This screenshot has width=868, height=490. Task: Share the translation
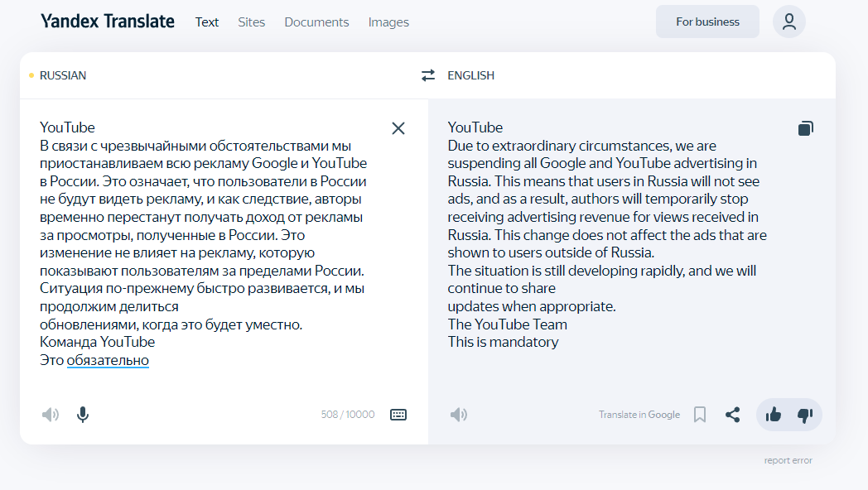[733, 415]
